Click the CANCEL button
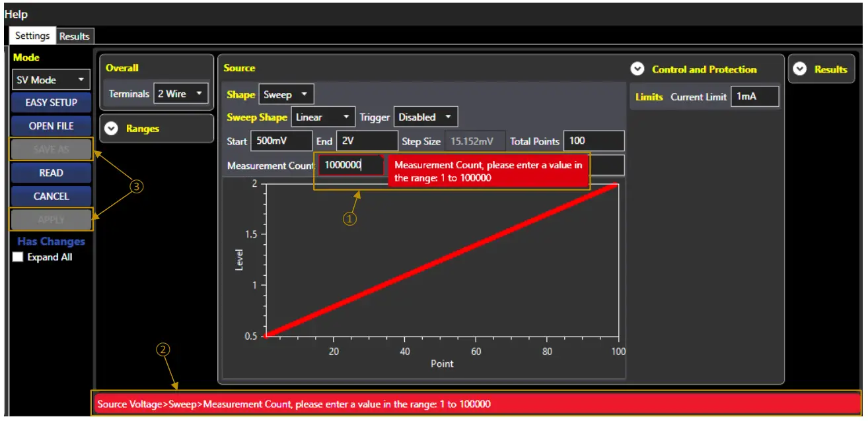Viewport: 868px width, 421px height. click(52, 196)
